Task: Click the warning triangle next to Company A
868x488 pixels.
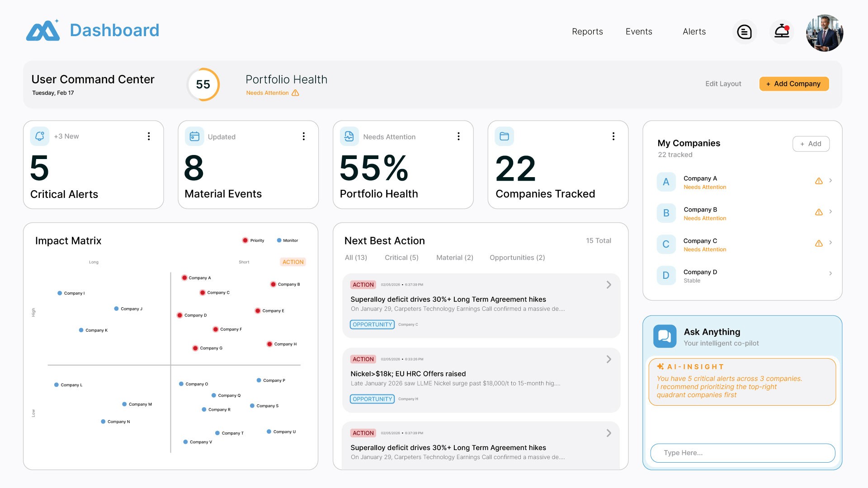Action: [819, 181]
